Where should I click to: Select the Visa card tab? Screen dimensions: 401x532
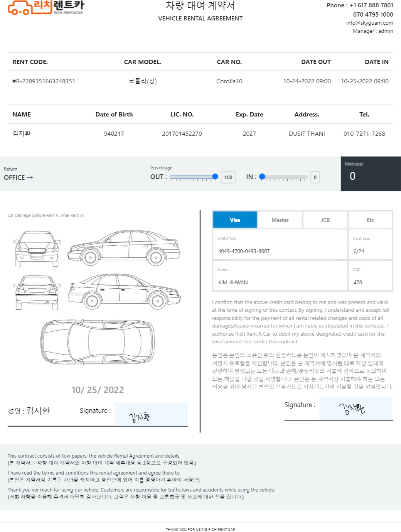[235, 220]
